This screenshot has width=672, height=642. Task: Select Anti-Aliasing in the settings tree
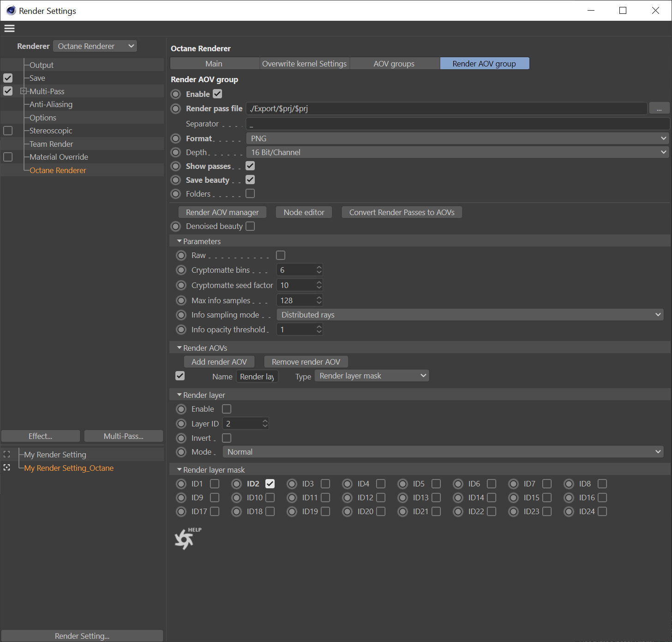point(51,104)
